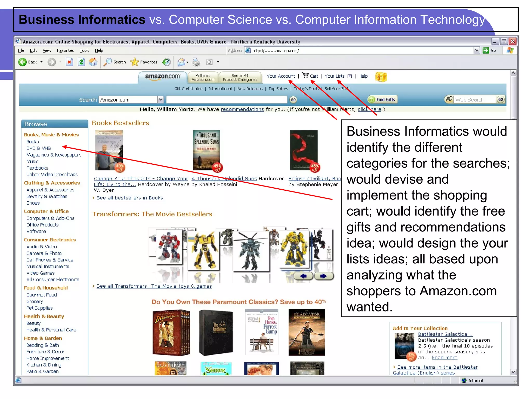Open the File menu
The height and width of the screenshot is (399, 532).
(21, 50)
